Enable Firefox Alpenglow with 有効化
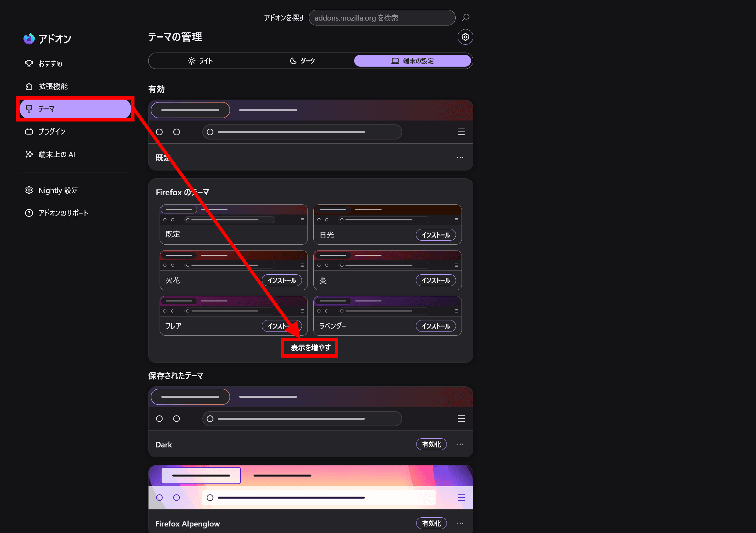 click(x=431, y=523)
